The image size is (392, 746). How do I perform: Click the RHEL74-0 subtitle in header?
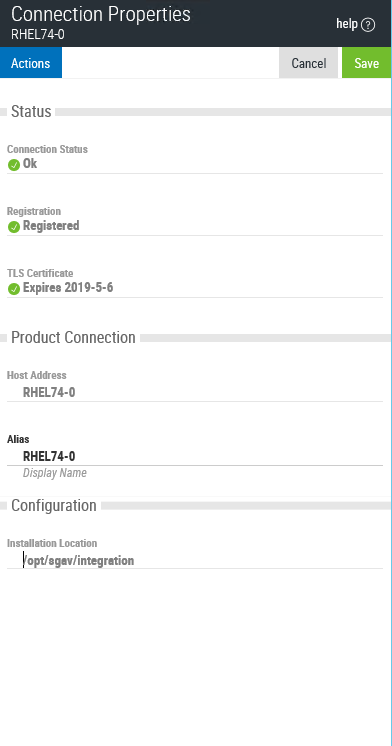point(38,35)
